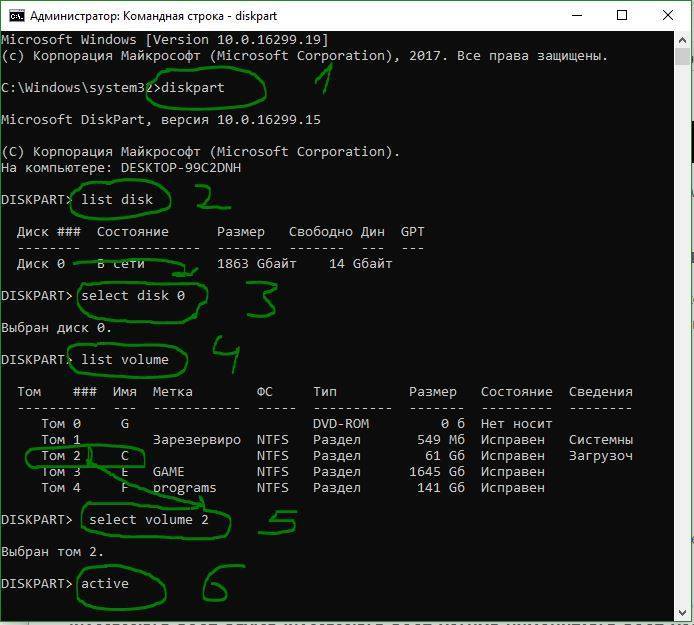Click the 'select volume 2' command text

pos(149,520)
